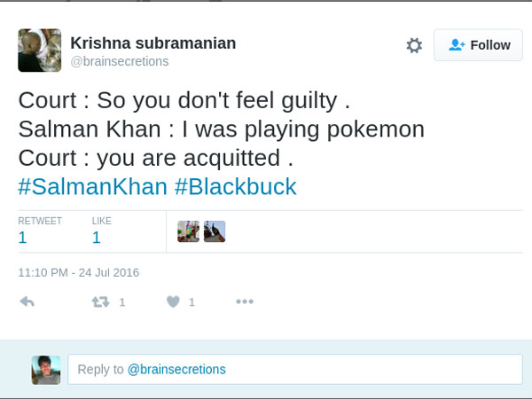
Task: Open the three-dot more options menu
Action: coord(245,301)
